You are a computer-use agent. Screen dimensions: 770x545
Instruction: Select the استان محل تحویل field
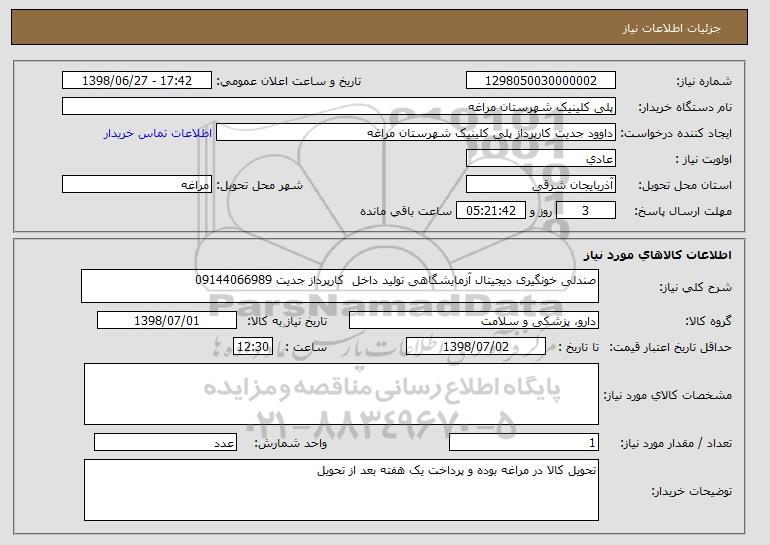pos(541,185)
